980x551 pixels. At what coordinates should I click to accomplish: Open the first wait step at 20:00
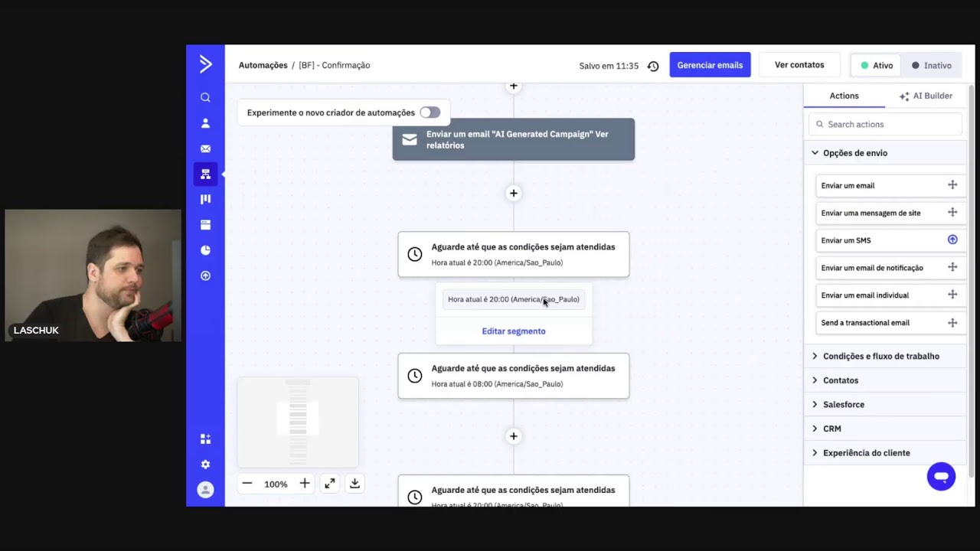[514, 254]
